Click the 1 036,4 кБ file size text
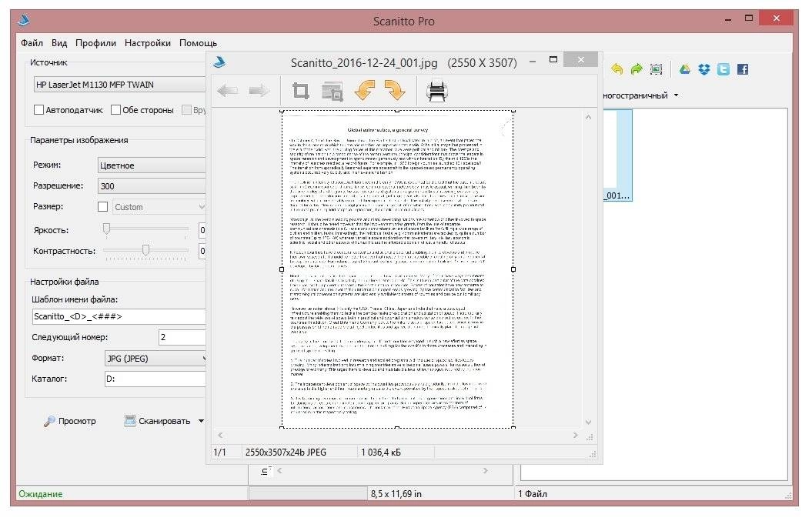 point(381,452)
